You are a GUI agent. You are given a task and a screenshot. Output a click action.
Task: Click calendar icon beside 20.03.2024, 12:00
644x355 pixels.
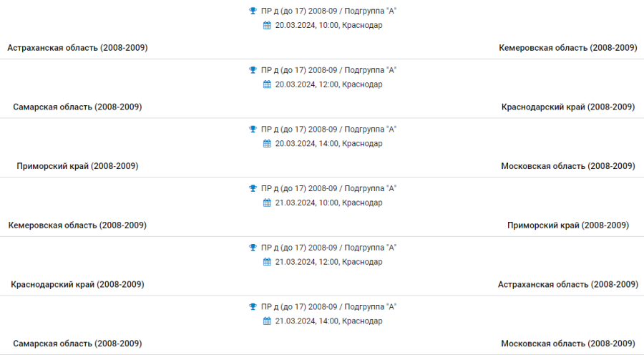[268, 84]
